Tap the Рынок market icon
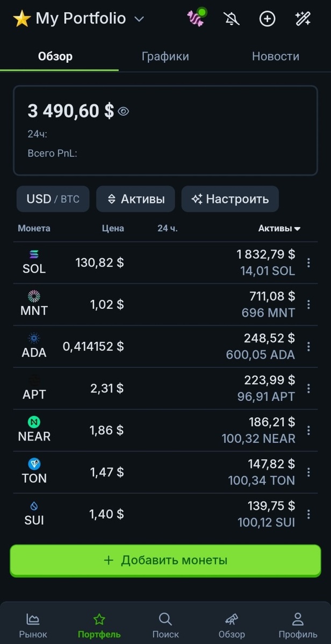 (x=33, y=619)
